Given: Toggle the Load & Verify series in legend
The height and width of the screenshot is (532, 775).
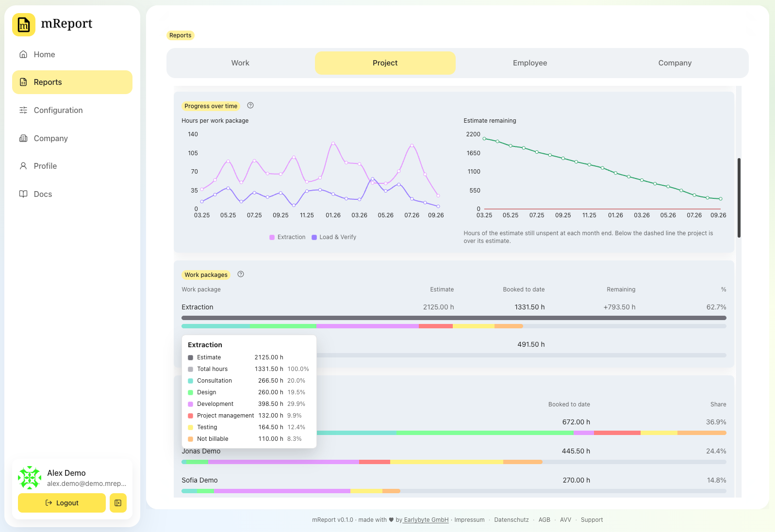Looking at the screenshot, I should click(x=334, y=237).
